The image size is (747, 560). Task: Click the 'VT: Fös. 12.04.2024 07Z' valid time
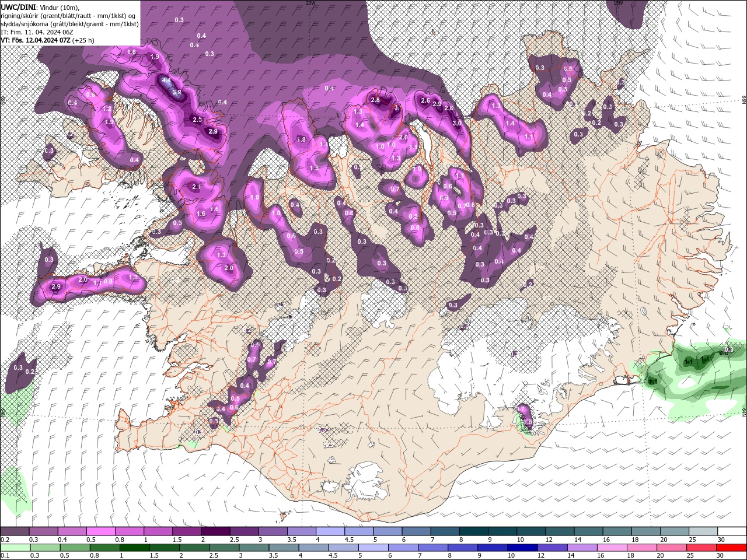point(36,40)
